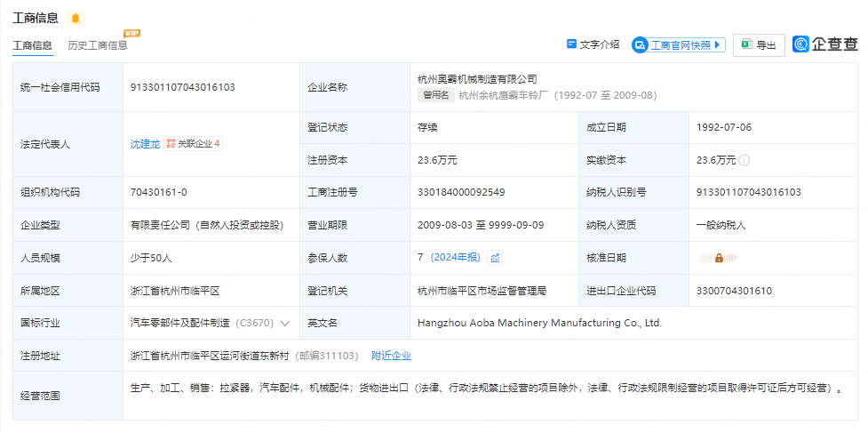Click the 曾用名 tag
The height and width of the screenshot is (433, 868).
(435, 95)
